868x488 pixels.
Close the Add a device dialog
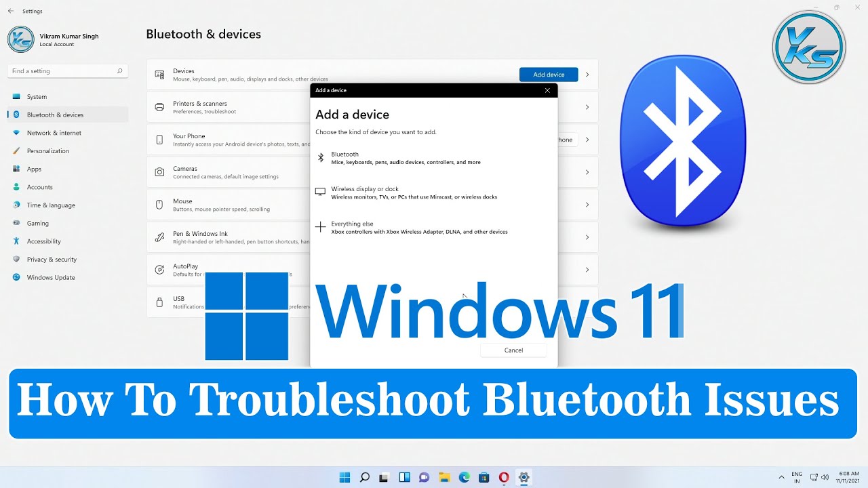pos(547,90)
